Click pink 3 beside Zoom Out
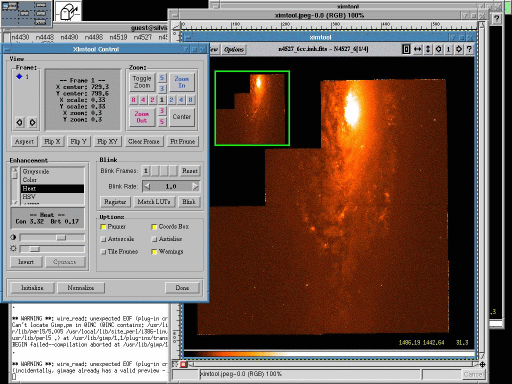512x384 pixels. [162, 111]
